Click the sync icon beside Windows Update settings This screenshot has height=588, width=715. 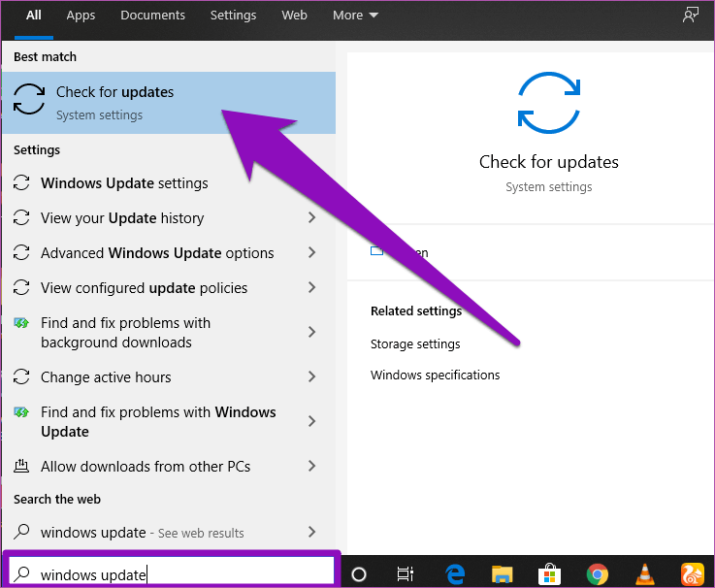click(x=21, y=183)
